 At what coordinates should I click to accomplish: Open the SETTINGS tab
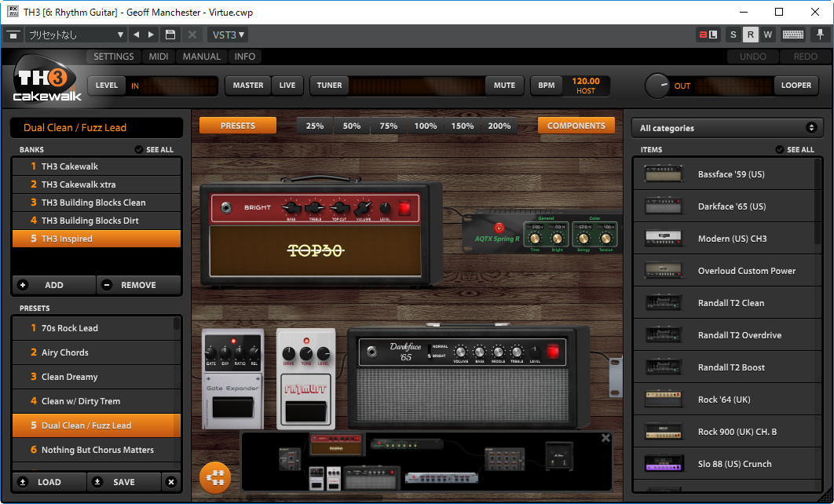(x=114, y=57)
